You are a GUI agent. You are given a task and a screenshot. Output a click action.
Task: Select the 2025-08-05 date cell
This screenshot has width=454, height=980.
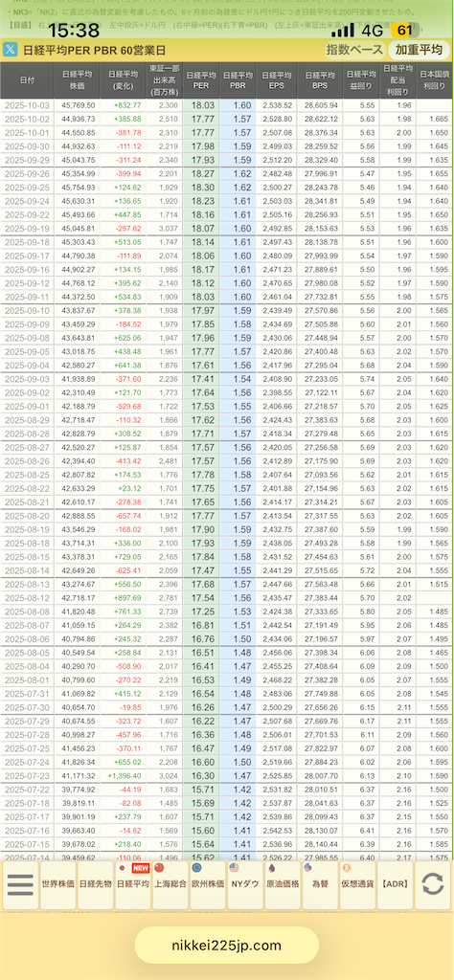(x=28, y=653)
